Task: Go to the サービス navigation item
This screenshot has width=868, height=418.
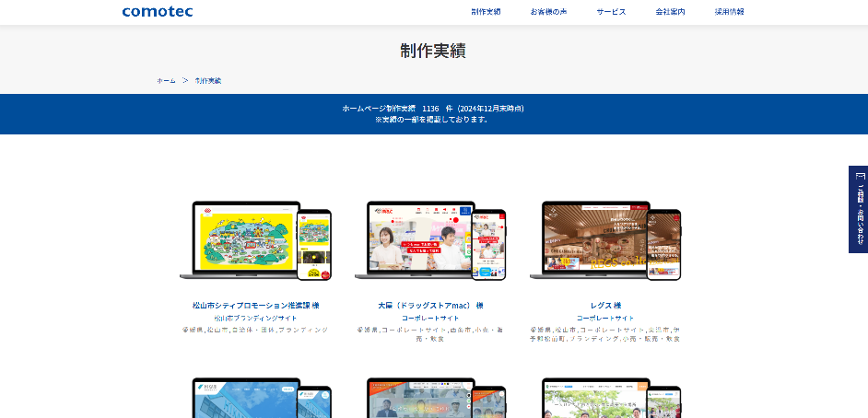Action: [611, 12]
